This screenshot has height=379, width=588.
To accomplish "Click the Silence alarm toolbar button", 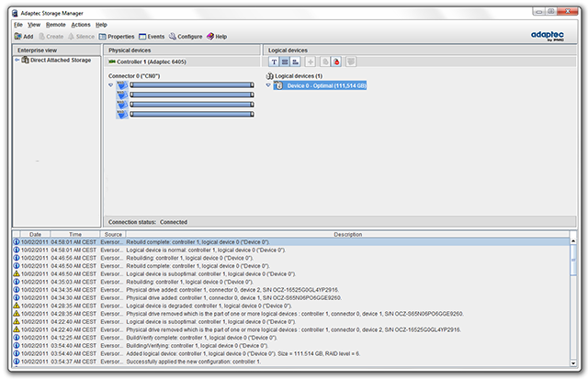I will point(81,37).
